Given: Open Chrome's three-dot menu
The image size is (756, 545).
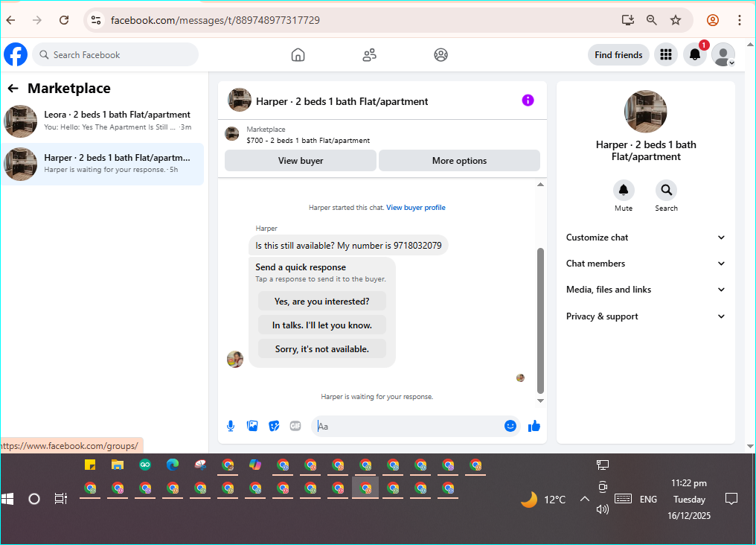Looking at the screenshot, I should click(739, 20).
